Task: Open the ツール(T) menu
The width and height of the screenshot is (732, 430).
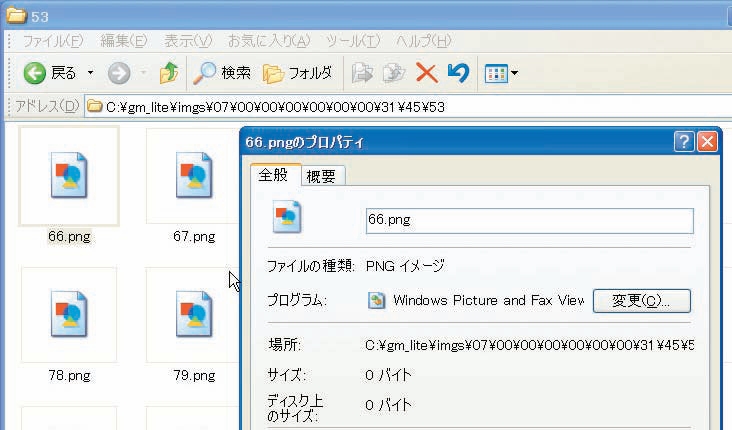Action: 353,41
